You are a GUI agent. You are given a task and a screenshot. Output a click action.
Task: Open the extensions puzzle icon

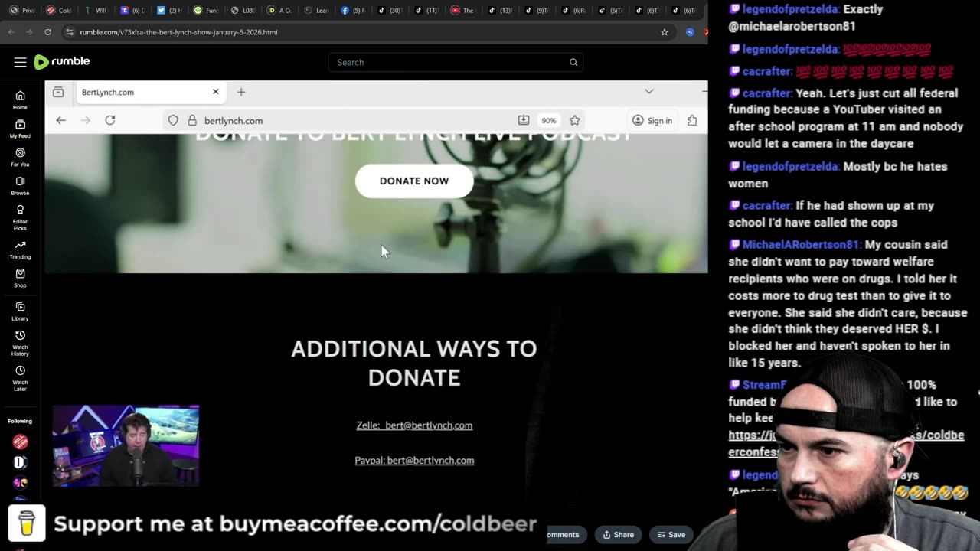[x=692, y=120]
